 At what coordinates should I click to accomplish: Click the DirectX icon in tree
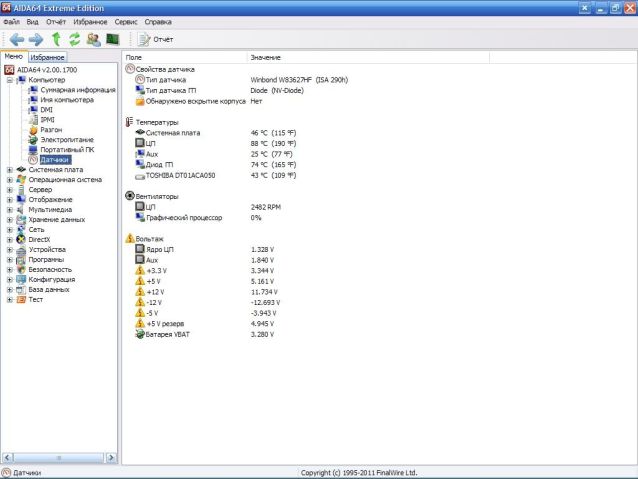click(21, 240)
